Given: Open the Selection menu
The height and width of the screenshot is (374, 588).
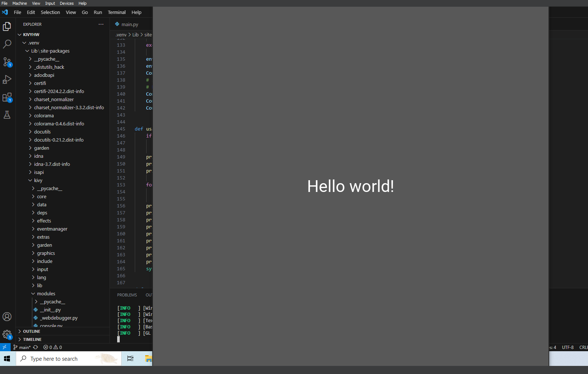Looking at the screenshot, I should (50, 12).
